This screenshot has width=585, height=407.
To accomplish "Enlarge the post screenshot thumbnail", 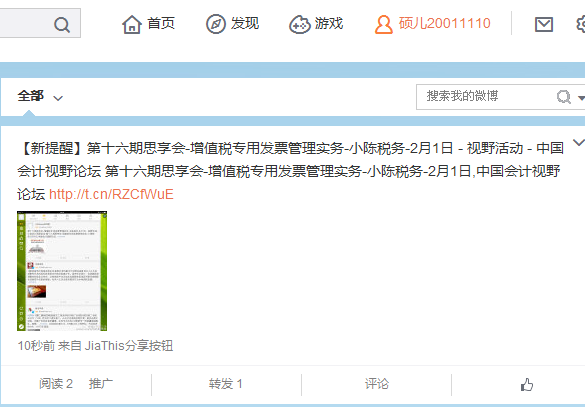I will (x=62, y=271).
